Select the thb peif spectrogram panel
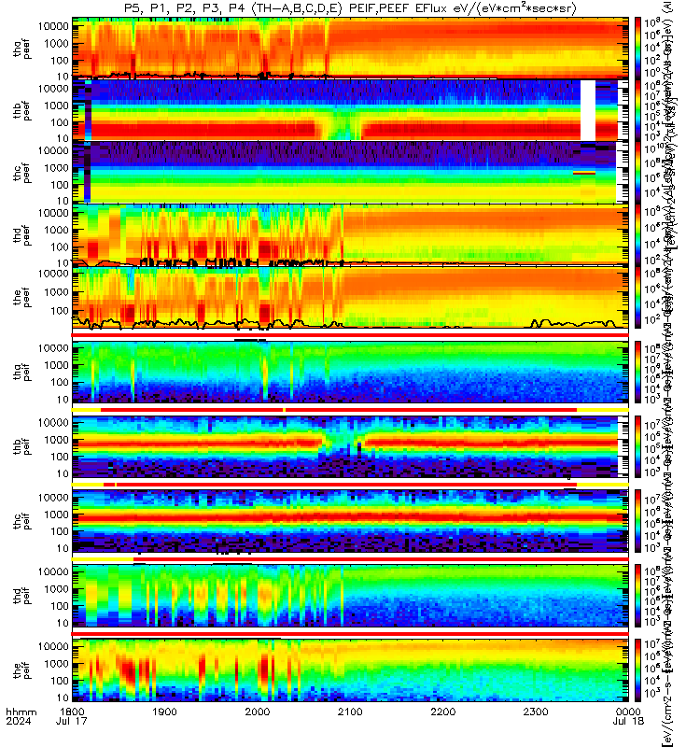The height and width of the screenshot is (747, 700). (350, 446)
